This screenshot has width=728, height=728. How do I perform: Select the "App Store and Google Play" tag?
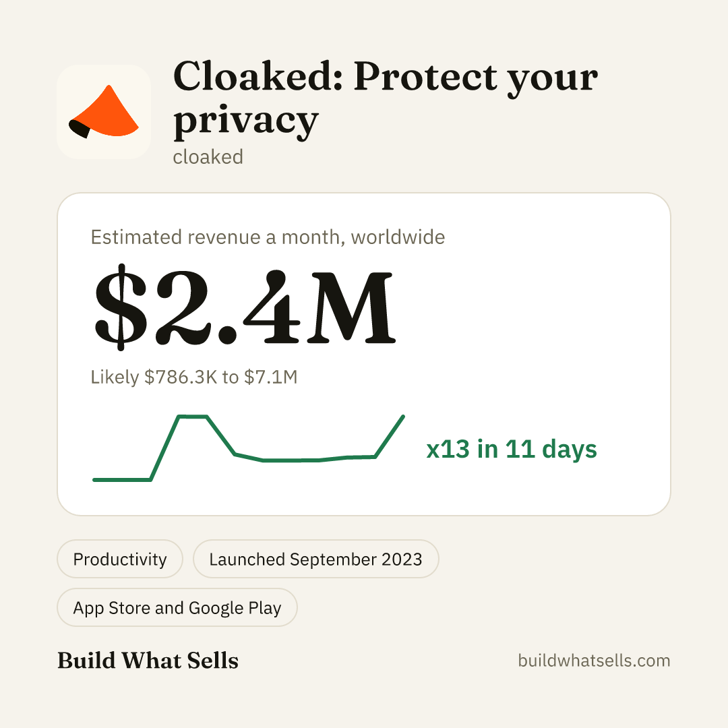[177, 607]
